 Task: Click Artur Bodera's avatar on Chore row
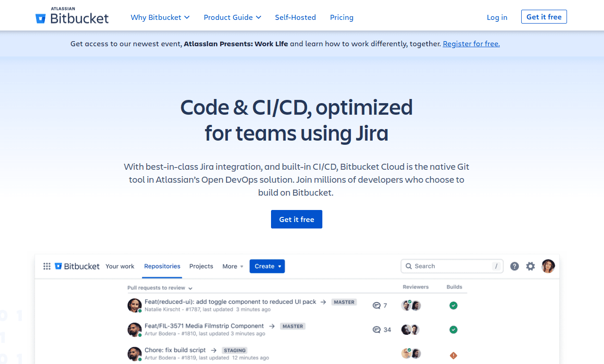[x=135, y=354]
